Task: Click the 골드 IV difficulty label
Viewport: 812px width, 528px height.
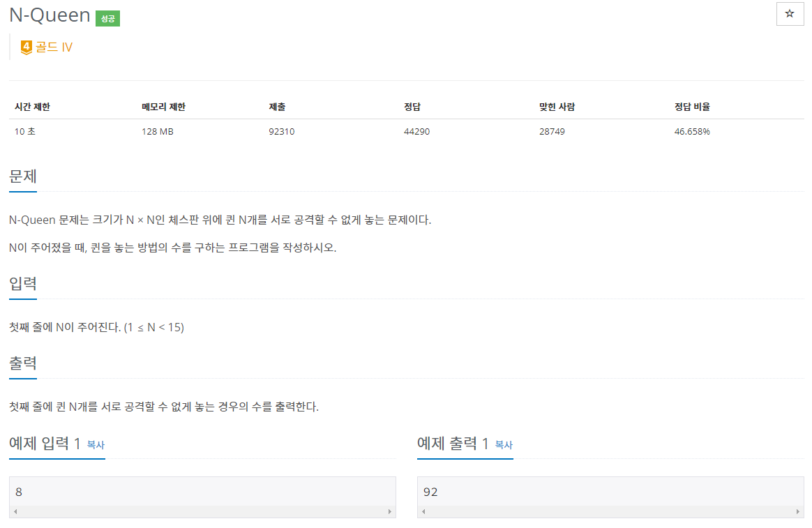Action: tap(54, 47)
